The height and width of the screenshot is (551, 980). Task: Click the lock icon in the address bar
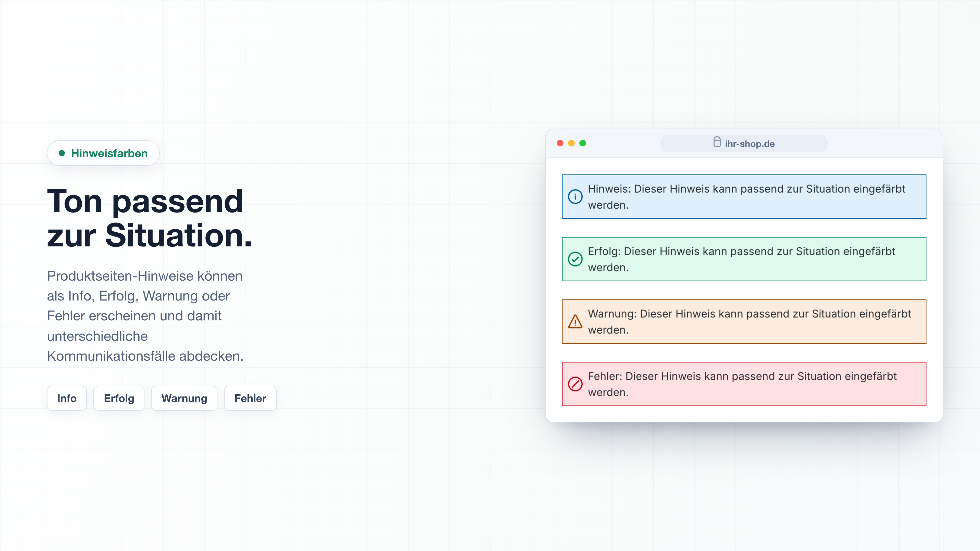[717, 142]
